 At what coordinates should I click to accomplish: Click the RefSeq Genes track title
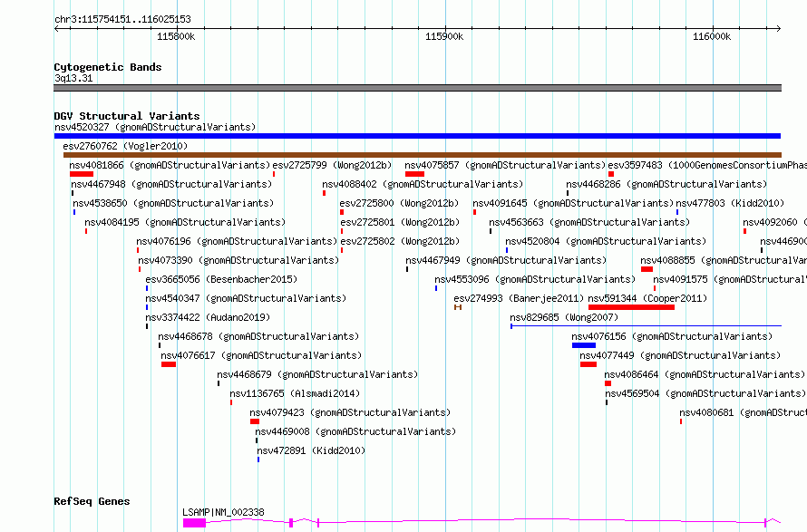click(x=92, y=502)
